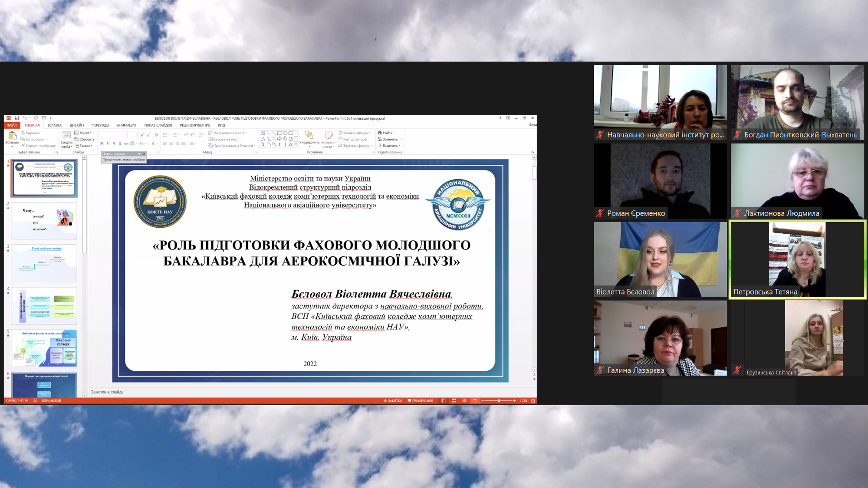This screenshot has height=488, width=868.
Task: Toggle normal view button in status bar
Action: 444,400
